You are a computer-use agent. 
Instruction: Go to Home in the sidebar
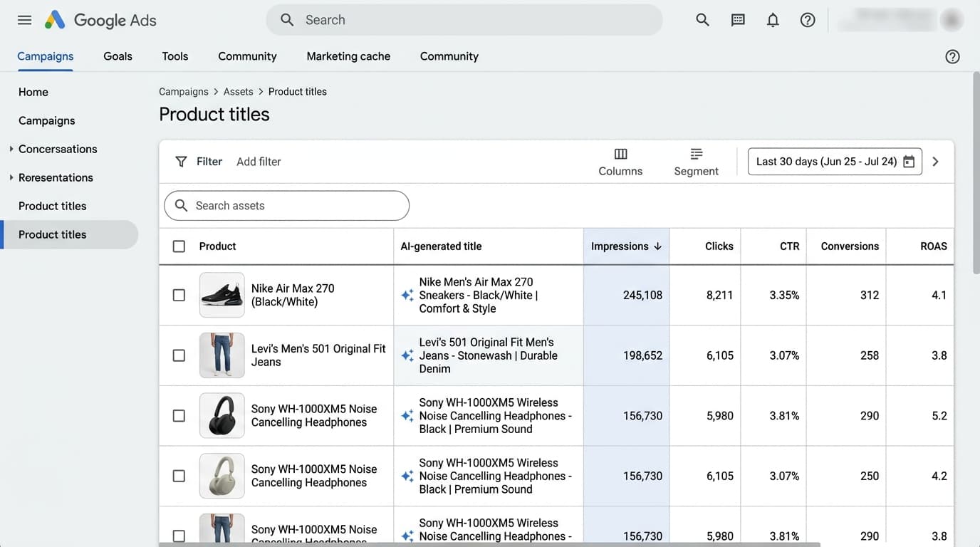pos(33,92)
